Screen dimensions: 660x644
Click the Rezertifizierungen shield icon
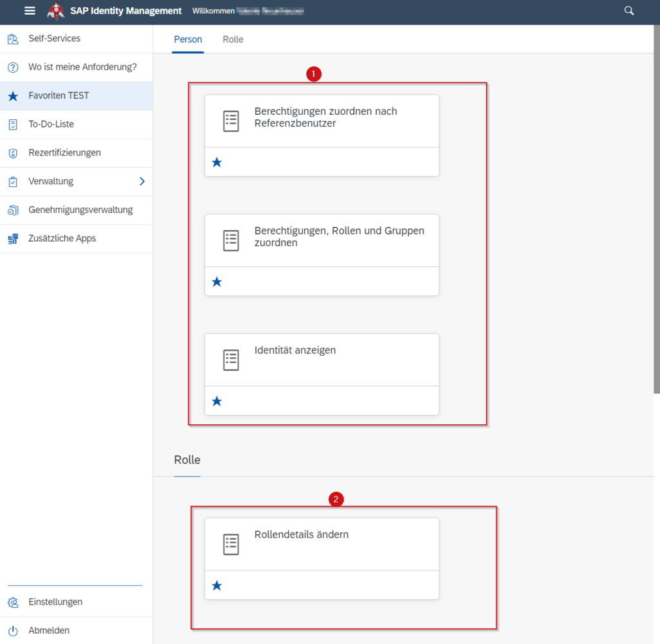13,153
